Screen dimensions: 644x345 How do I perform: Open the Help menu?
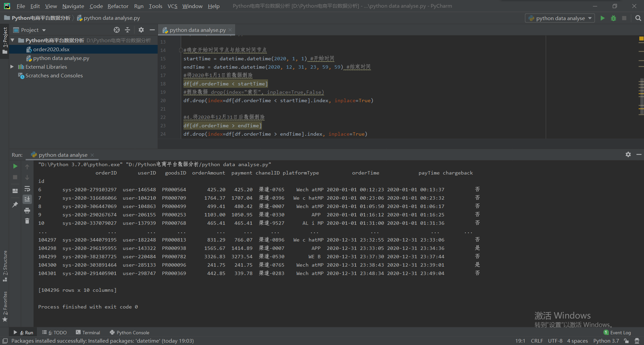pyautogui.click(x=214, y=6)
